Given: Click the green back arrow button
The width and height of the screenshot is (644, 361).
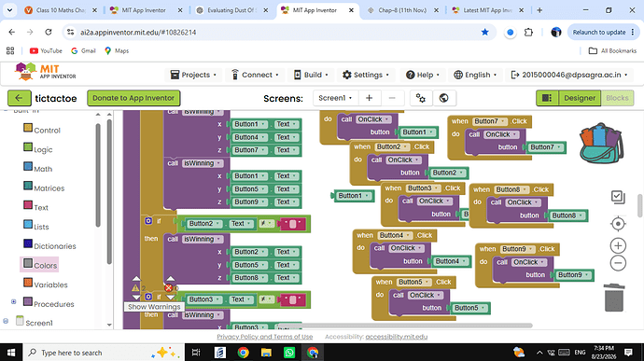Looking at the screenshot, I should [19, 98].
